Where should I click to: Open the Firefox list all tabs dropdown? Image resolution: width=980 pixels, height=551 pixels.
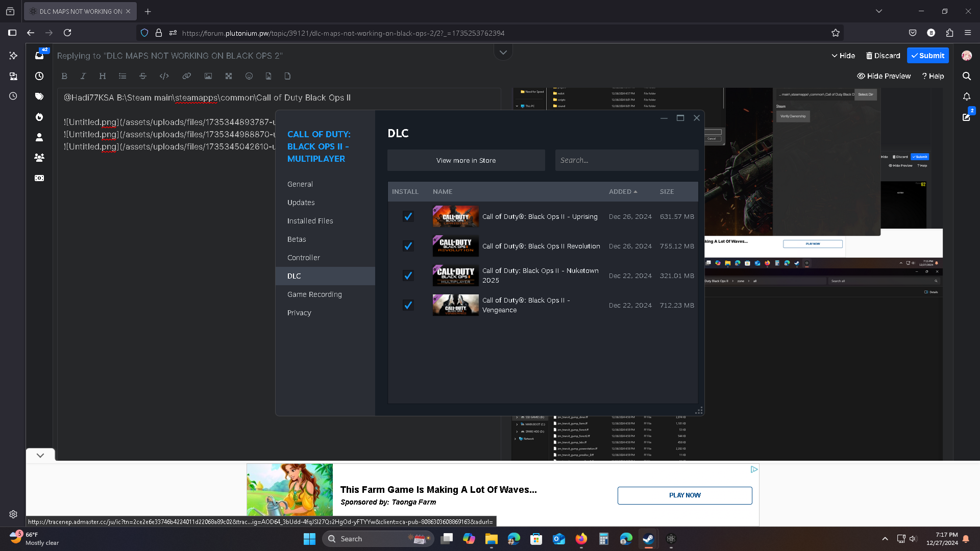click(x=879, y=11)
